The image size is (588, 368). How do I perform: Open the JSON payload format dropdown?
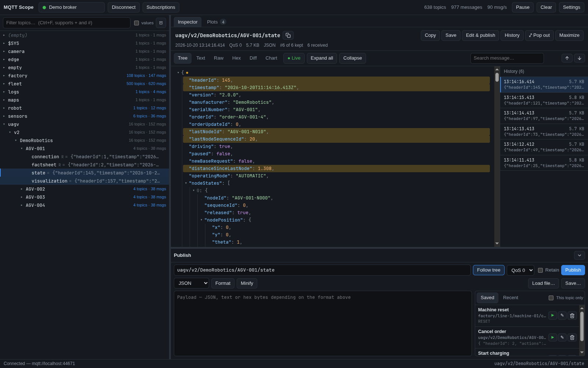[191, 283]
